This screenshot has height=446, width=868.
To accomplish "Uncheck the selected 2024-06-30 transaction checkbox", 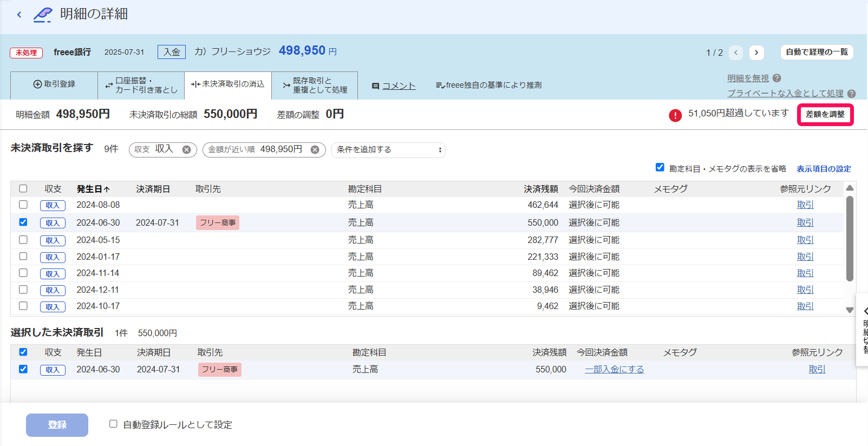I will (23, 369).
